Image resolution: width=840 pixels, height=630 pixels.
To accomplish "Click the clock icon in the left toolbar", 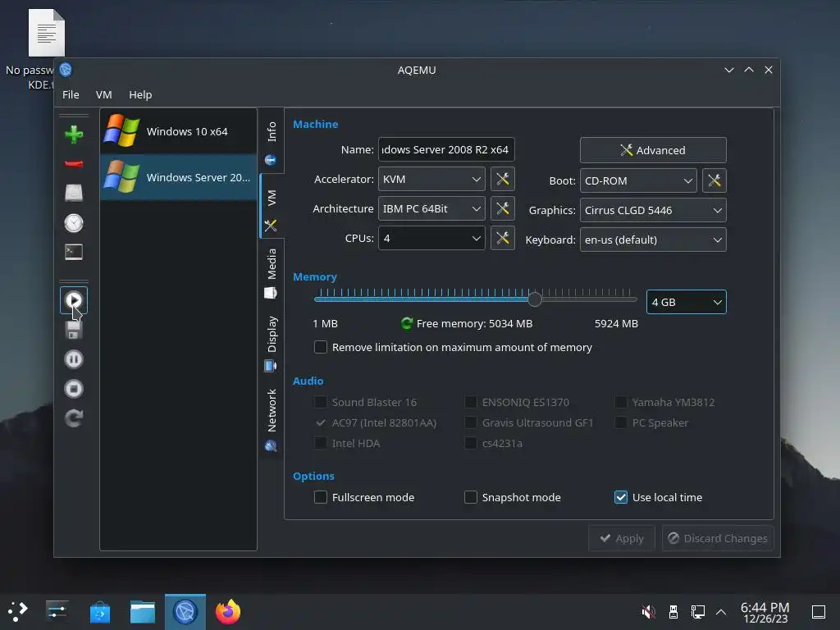I will (74, 223).
